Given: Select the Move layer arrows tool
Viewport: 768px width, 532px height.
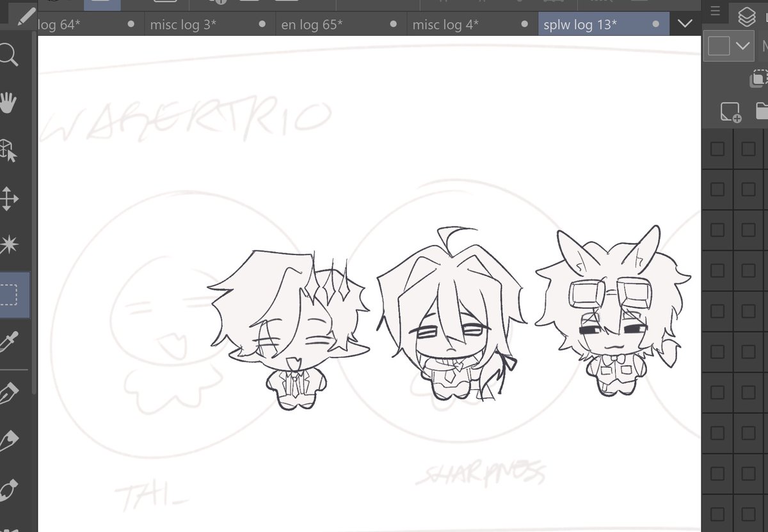Looking at the screenshot, I should pos(8,199).
